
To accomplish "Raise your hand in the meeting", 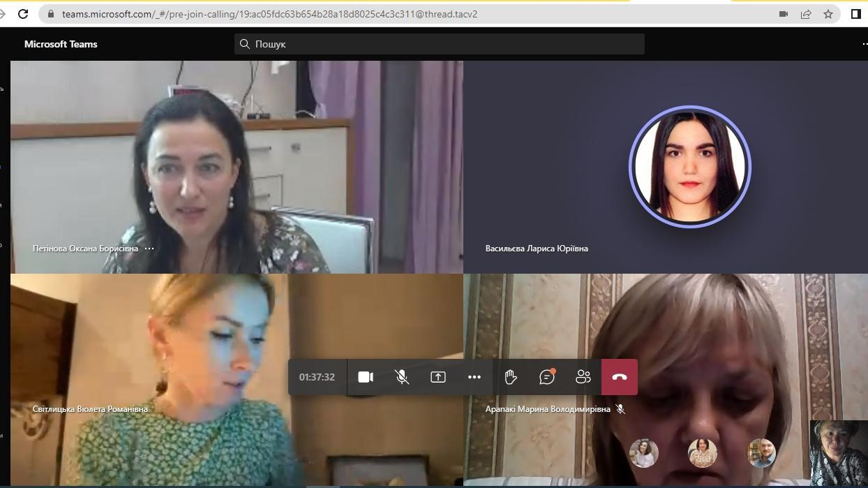I will 511,377.
